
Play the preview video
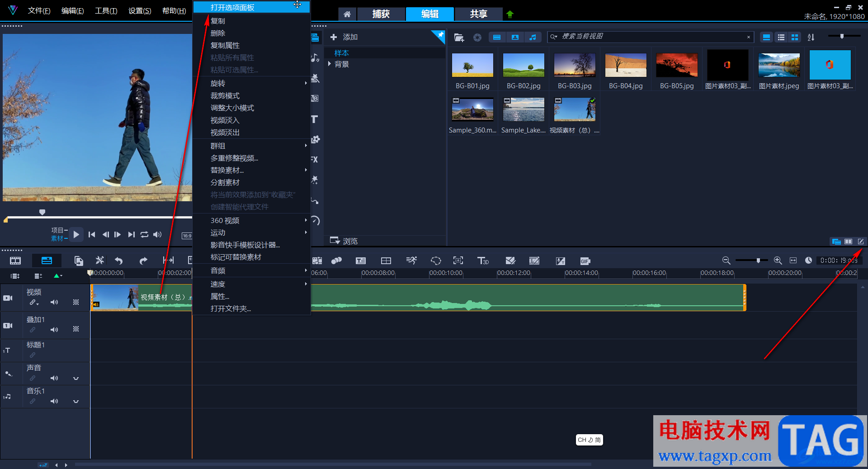[76, 234]
